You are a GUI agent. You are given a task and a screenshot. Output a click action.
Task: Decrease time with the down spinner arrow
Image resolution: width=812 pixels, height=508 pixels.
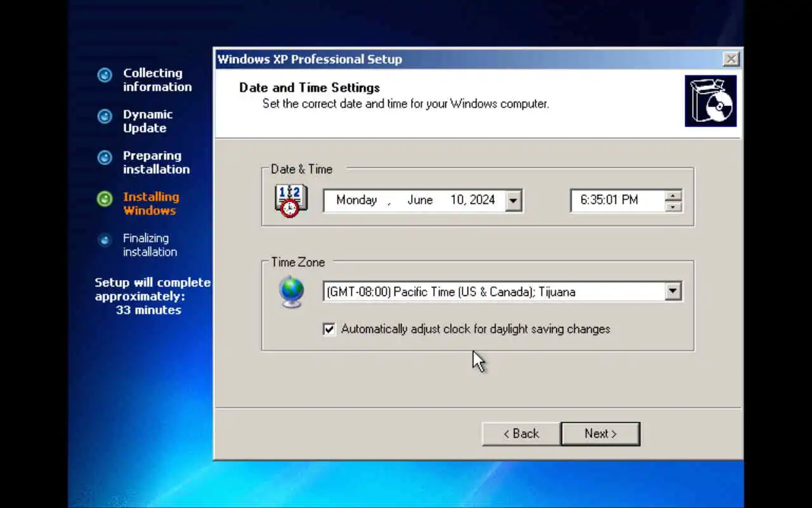[673, 206]
